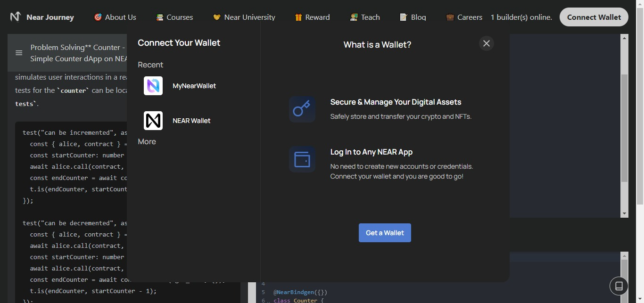Screen dimensions: 644x303
Task: Click the '1 builder(s) online.' text
Action: [x=521, y=17]
